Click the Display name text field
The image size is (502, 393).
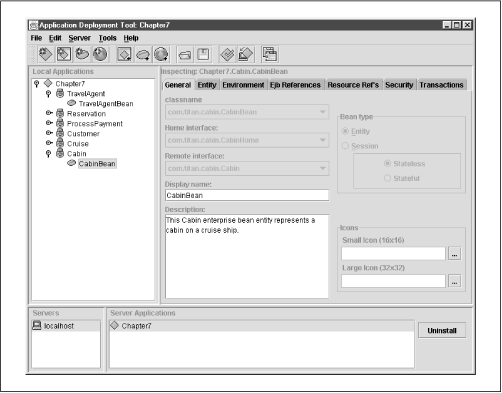[x=247, y=195]
